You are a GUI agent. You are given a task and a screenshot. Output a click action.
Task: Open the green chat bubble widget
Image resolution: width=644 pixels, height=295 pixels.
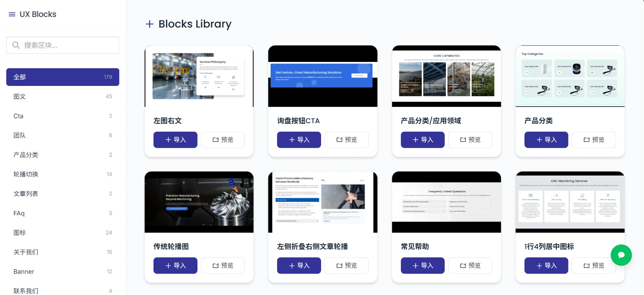pos(621,255)
